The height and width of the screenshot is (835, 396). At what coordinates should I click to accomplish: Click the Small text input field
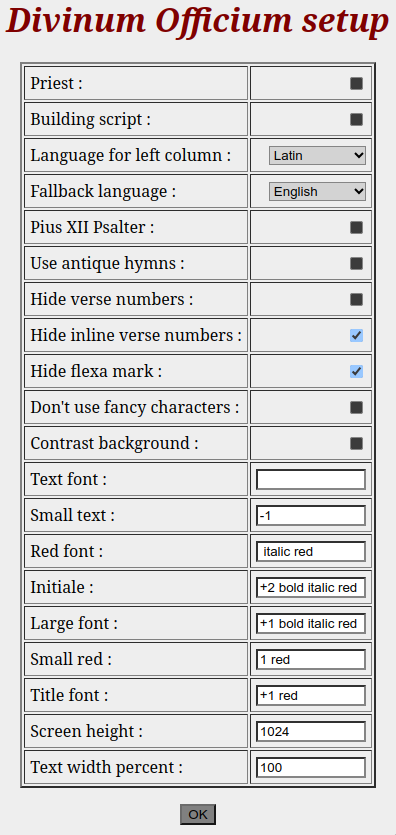(311, 515)
